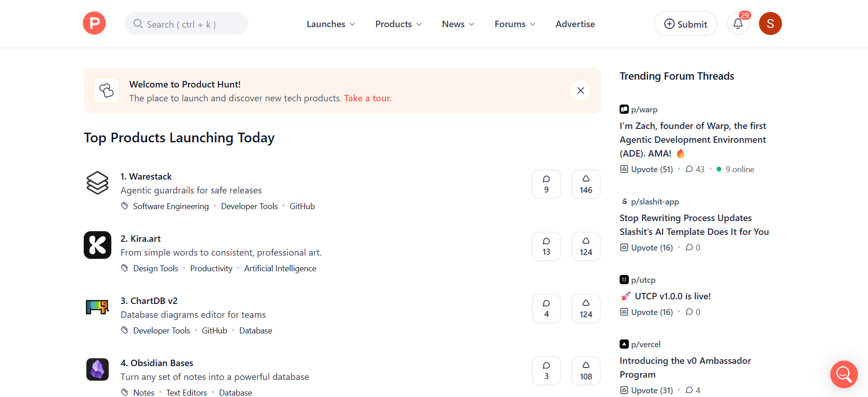Screen dimensions: 868x397
Task: Open the p/warp forum link
Action: point(644,110)
